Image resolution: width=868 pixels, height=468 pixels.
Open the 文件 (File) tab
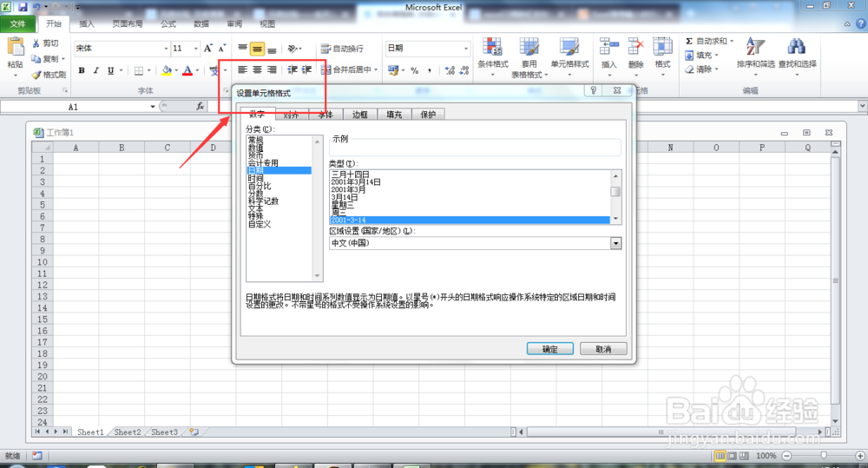click(x=17, y=23)
